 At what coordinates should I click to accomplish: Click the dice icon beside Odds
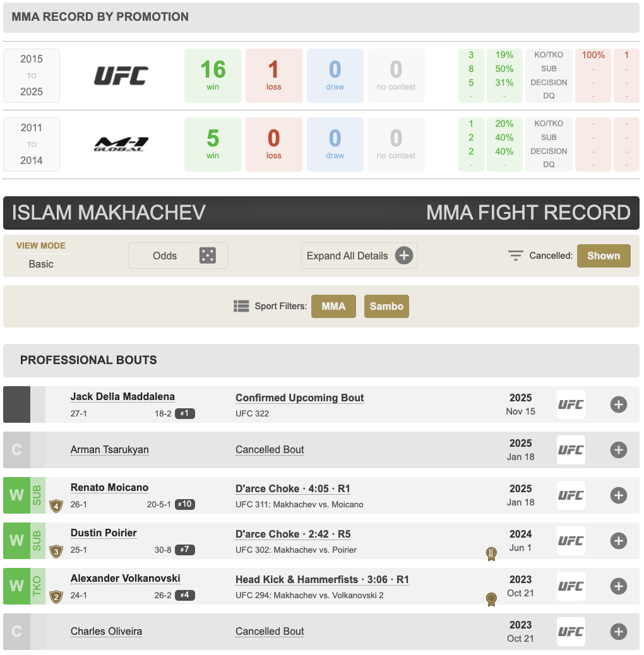(x=207, y=256)
